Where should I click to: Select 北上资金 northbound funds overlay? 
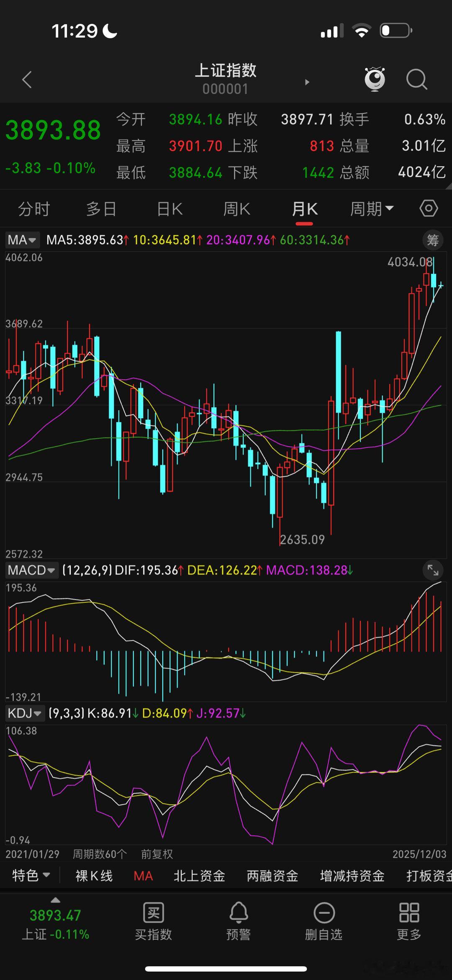[x=199, y=876]
